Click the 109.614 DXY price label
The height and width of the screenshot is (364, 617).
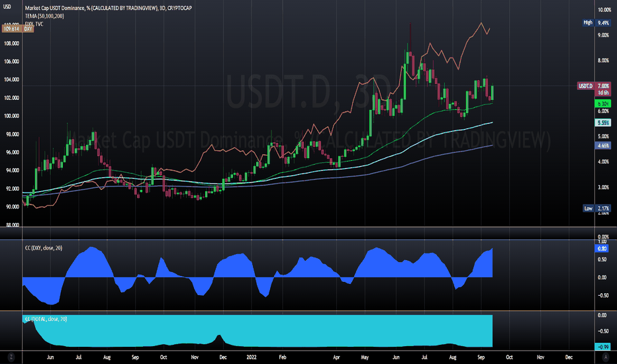click(18, 28)
